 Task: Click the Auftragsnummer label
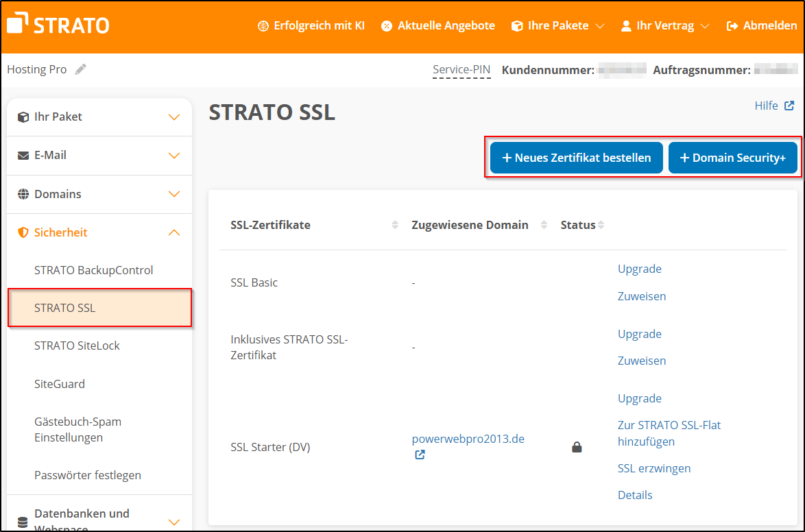(701, 70)
